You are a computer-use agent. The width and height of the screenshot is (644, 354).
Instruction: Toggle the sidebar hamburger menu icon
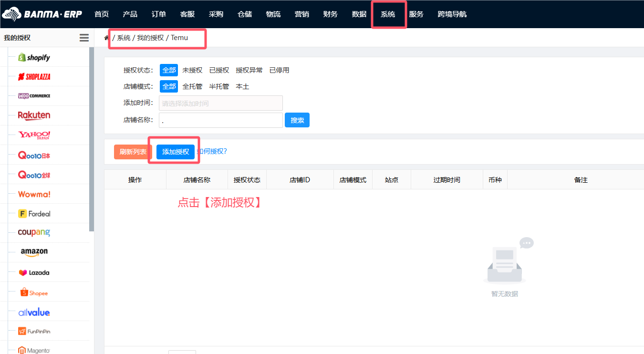point(84,38)
